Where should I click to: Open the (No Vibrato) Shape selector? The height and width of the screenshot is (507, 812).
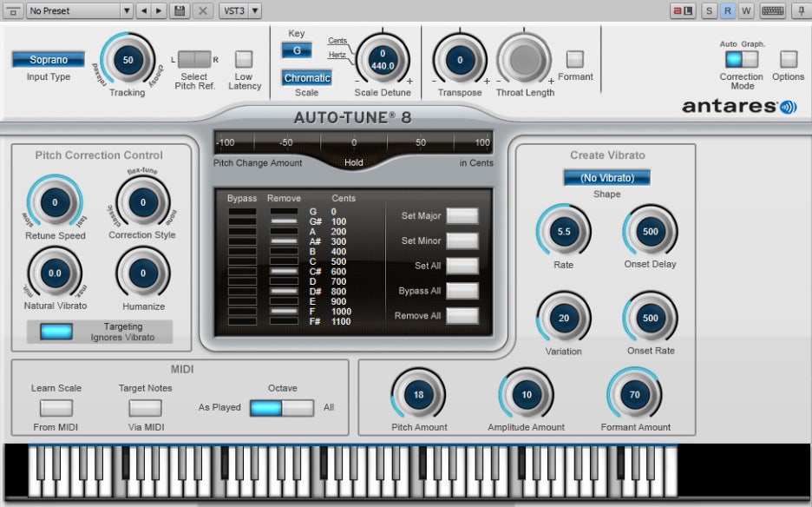point(606,177)
